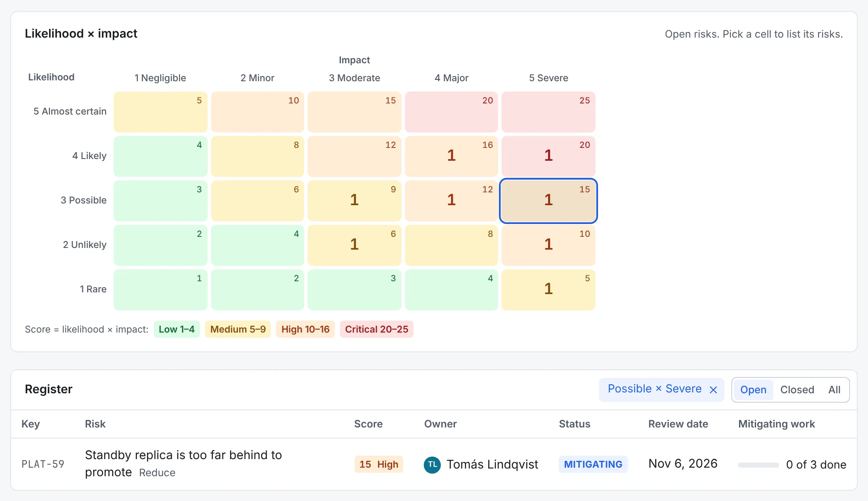This screenshot has width=868, height=501.
Task: Click the Mitigating work column header
Action: [777, 424]
